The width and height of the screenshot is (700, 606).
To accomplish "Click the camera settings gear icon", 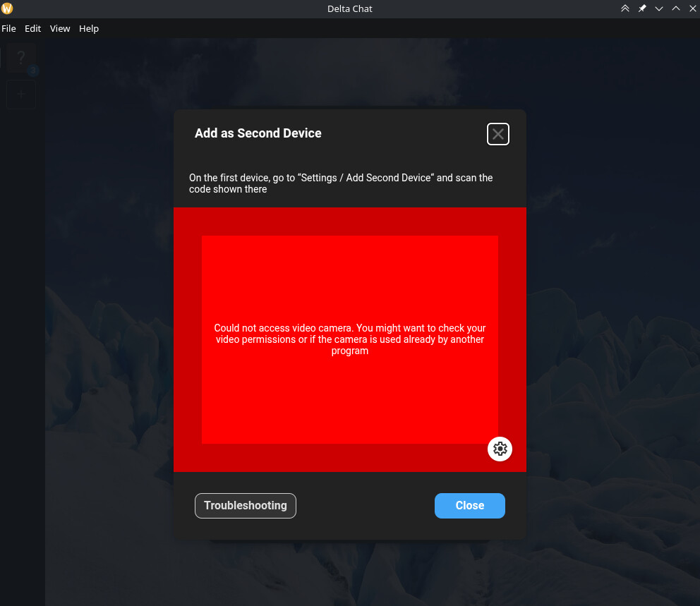I will pyautogui.click(x=500, y=449).
